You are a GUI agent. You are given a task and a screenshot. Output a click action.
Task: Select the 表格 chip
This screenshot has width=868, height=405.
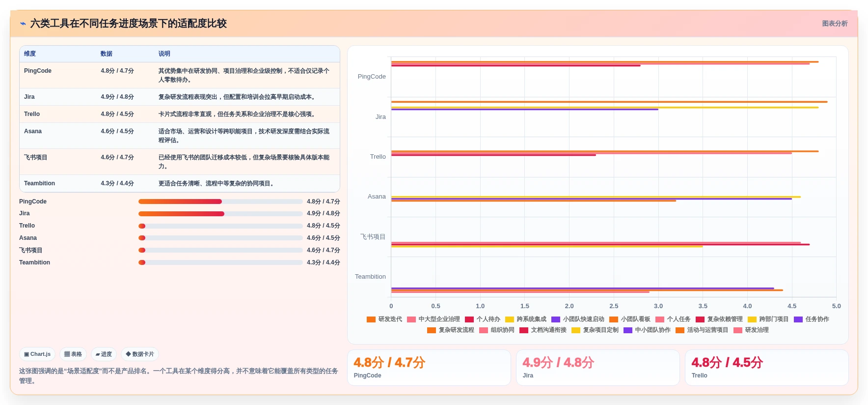point(73,354)
